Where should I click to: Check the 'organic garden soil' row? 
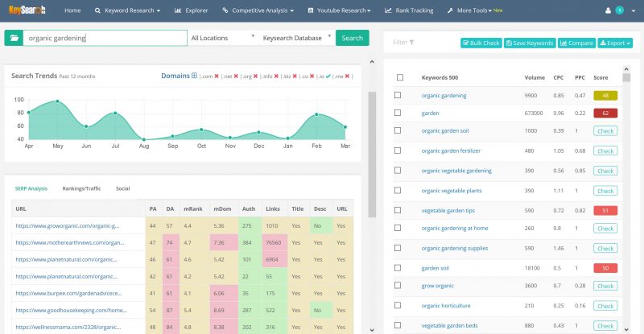click(x=398, y=130)
